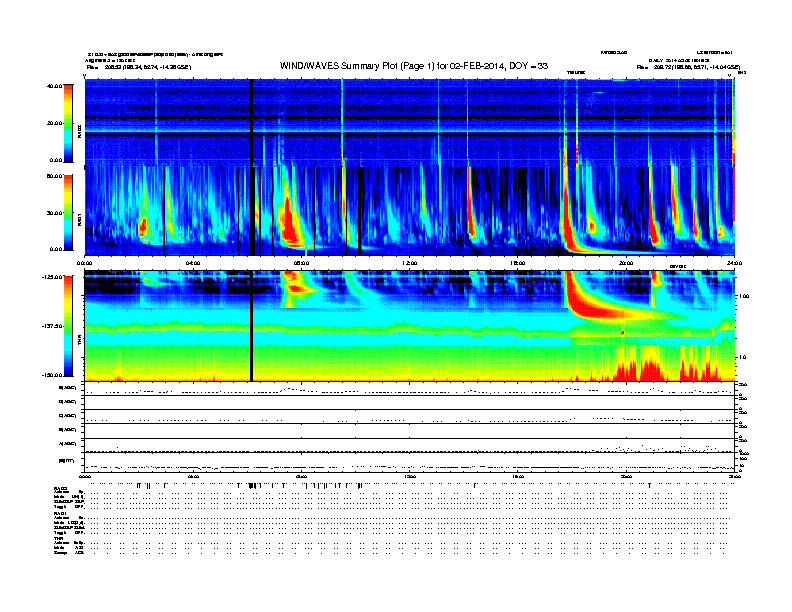Click the RAD2 color scale bar
Screen dimensions: 792x612
pos(68,124)
